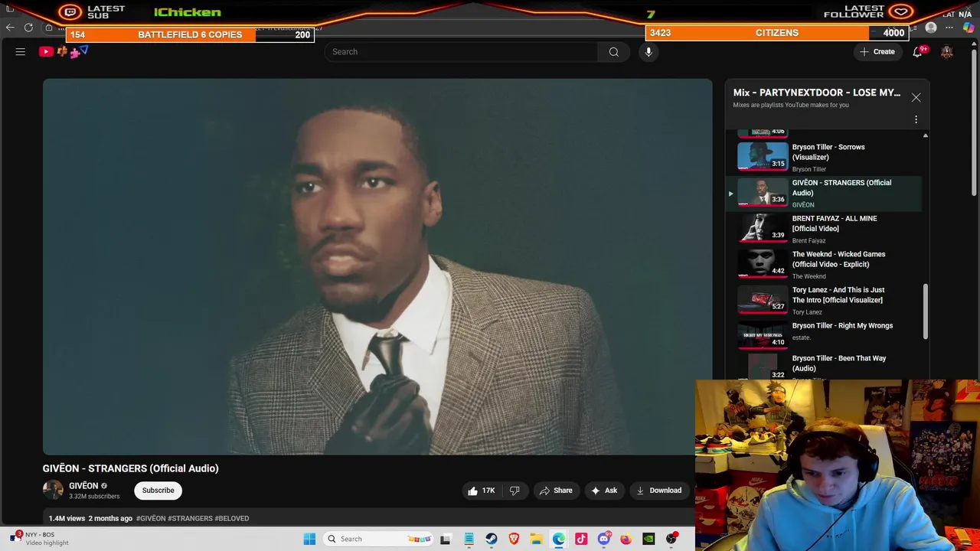Screen dimensions: 980x551
Task: Open Task View on the taskbar
Action: pyautogui.click(x=446, y=539)
